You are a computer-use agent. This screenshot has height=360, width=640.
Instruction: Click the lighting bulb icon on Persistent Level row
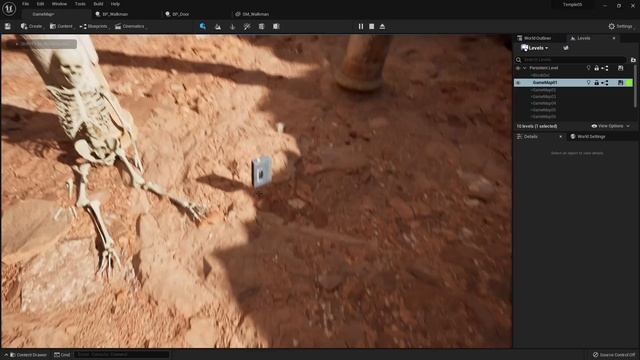point(589,68)
